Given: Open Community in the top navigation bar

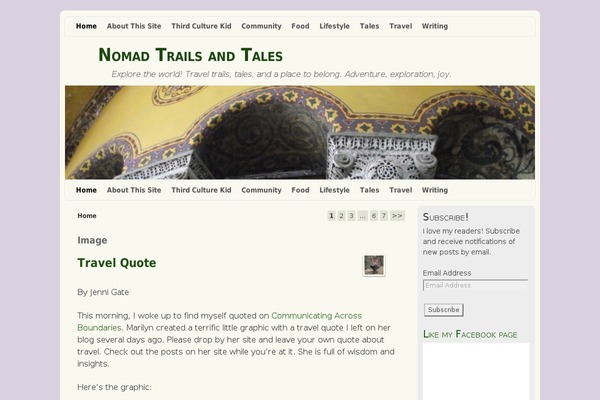Looking at the screenshot, I should pos(261,26).
